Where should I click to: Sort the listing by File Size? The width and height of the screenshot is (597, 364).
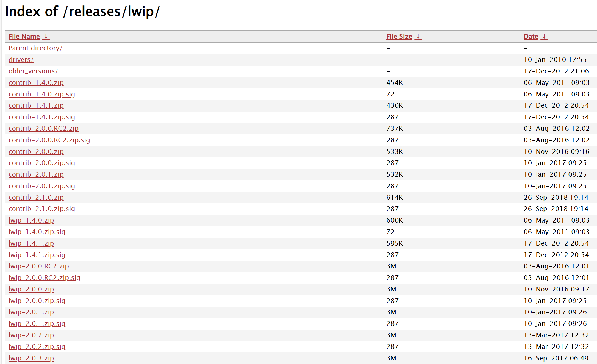(x=399, y=37)
